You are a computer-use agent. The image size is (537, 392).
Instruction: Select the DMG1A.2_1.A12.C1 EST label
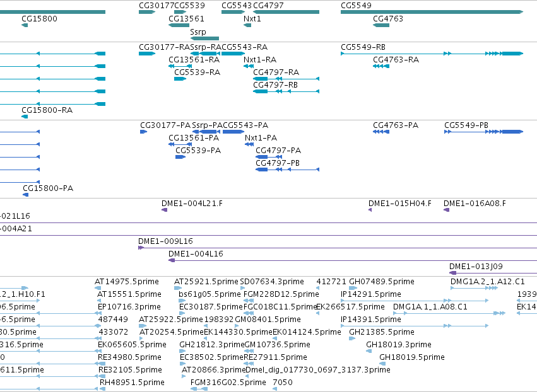coord(488,282)
